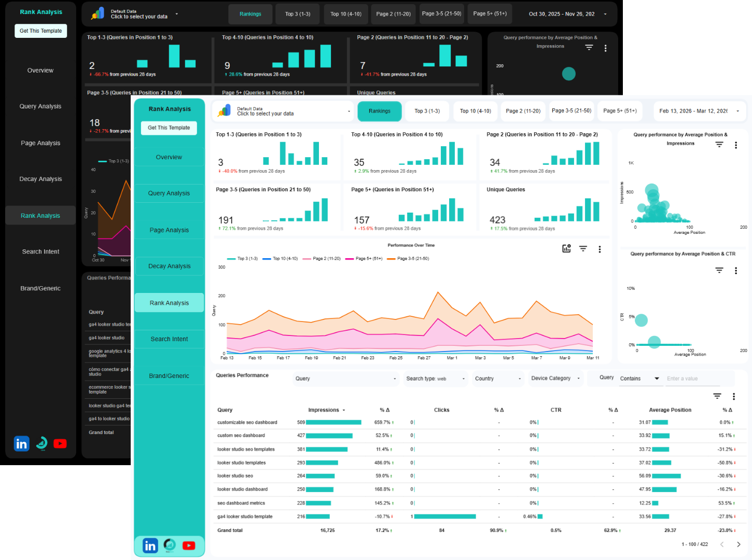Click the Get This Template button
The height and width of the screenshot is (560, 752).
[169, 128]
